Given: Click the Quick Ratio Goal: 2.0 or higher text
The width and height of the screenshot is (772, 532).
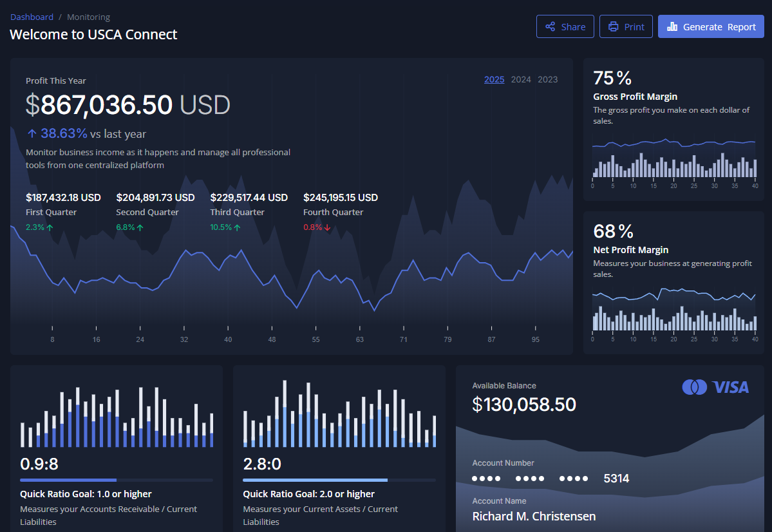Looking at the screenshot, I should pos(308,494).
